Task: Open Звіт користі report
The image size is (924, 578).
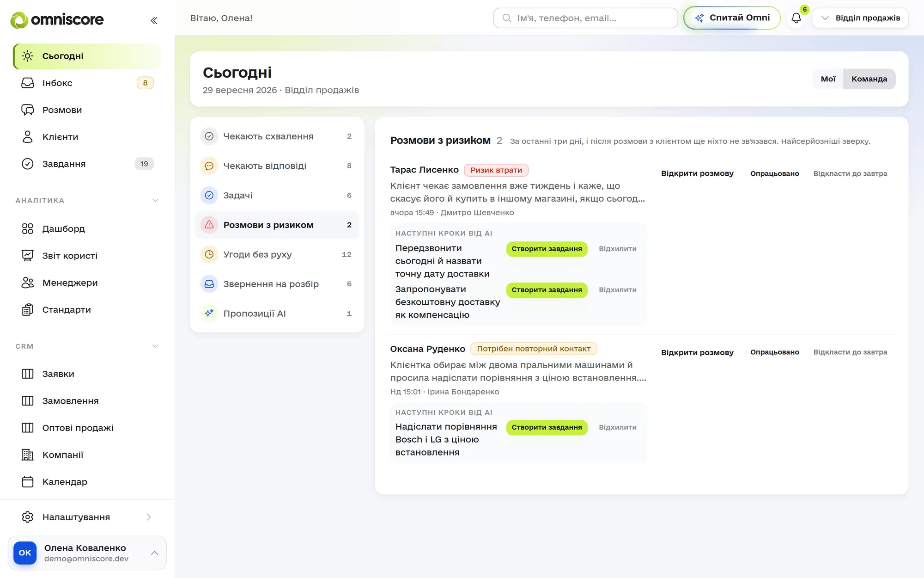Action: click(x=87, y=256)
